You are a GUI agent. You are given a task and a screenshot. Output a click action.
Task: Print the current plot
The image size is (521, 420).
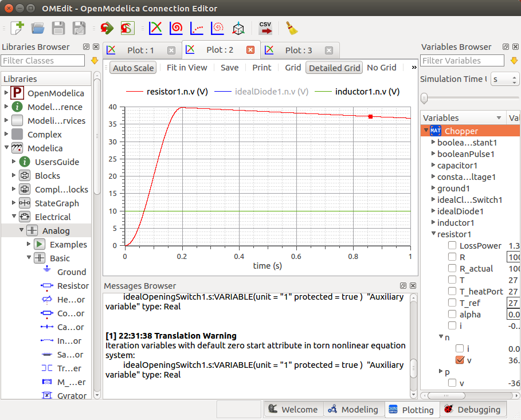click(262, 68)
